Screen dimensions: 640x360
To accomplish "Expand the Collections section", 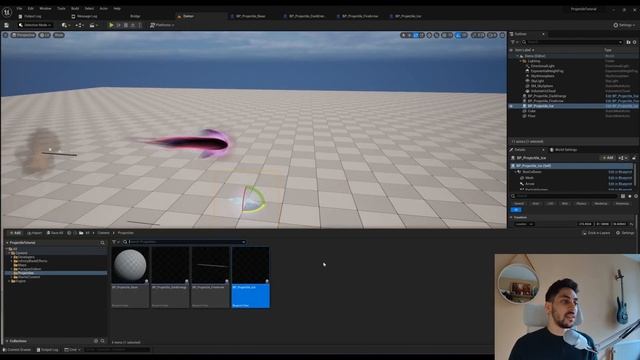I will [x=7, y=341].
